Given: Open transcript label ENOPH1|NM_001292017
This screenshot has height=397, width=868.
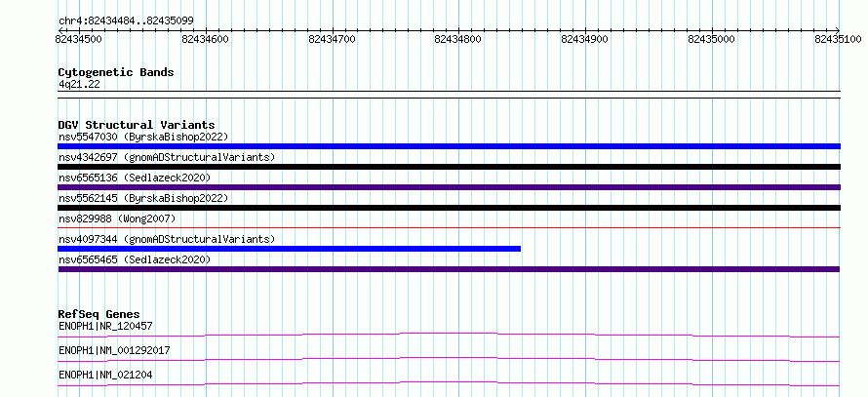Looking at the screenshot, I should [114, 350].
